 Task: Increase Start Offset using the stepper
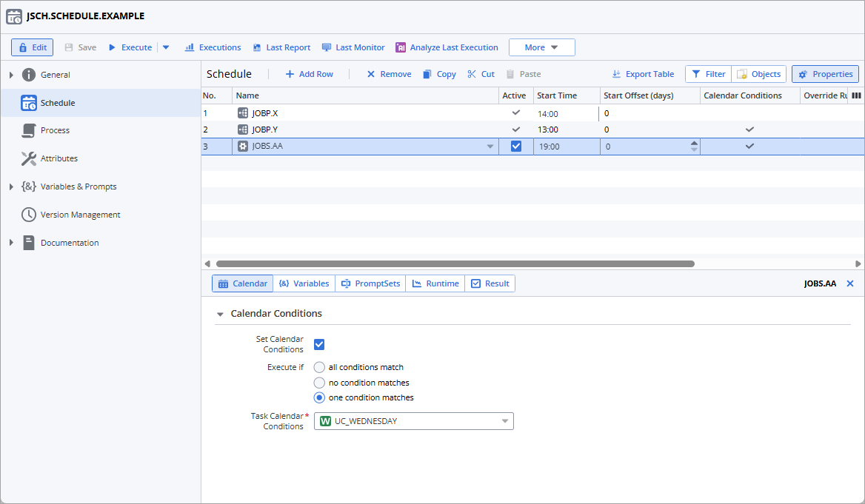coord(693,142)
